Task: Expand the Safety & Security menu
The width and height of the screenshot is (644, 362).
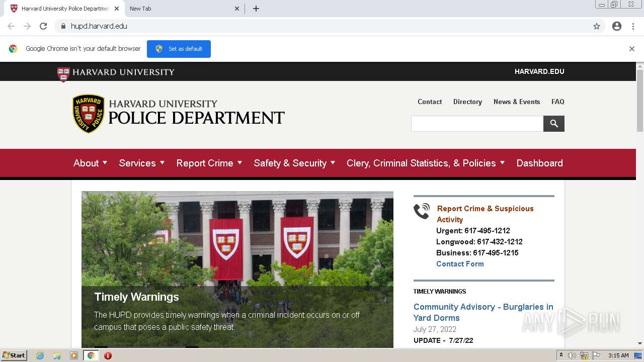Action: coord(295,163)
